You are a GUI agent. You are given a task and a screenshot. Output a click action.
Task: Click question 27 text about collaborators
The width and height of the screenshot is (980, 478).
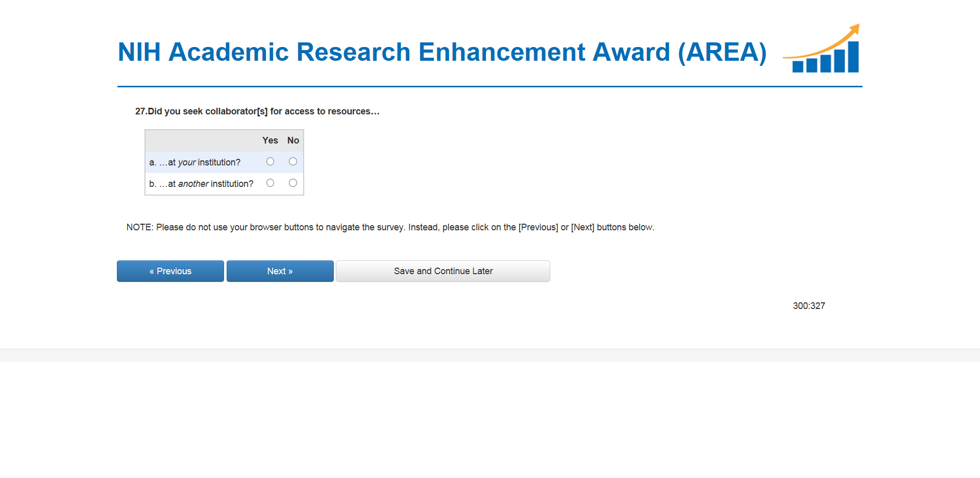click(257, 111)
